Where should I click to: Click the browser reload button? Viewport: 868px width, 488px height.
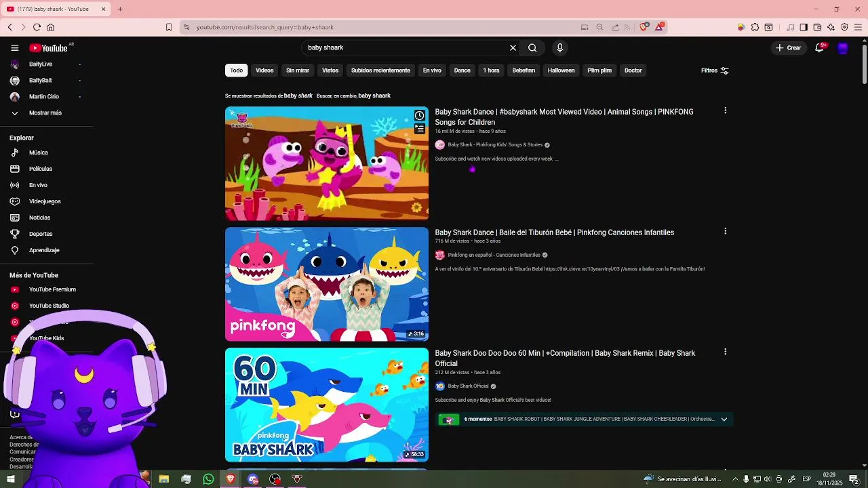[x=37, y=27]
